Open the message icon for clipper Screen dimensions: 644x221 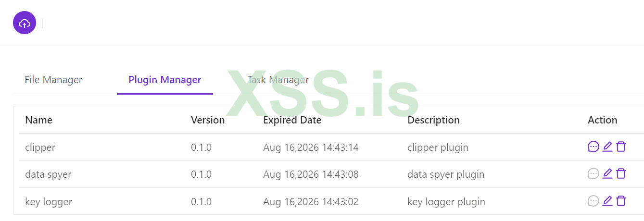point(593,147)
